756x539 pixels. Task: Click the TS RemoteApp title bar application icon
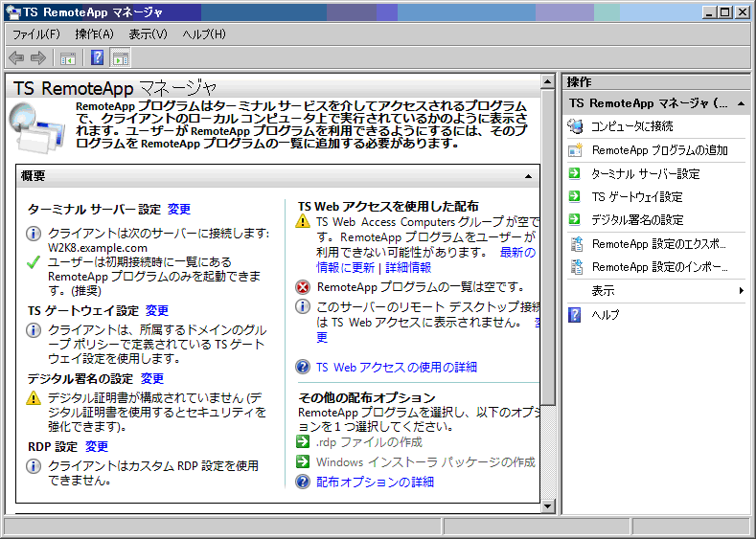tap(13, 11)
